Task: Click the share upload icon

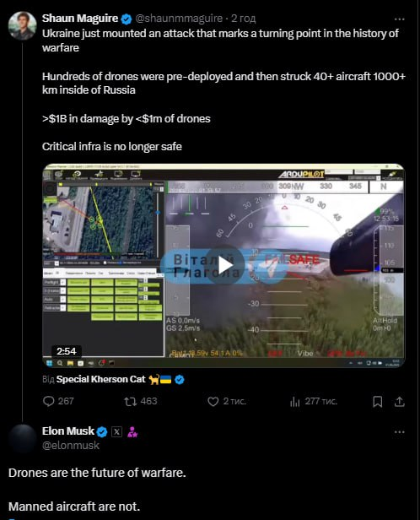Action: 400,402
